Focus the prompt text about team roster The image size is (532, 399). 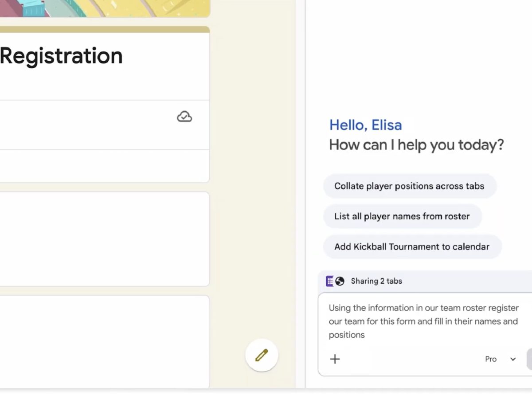point(423,321)
